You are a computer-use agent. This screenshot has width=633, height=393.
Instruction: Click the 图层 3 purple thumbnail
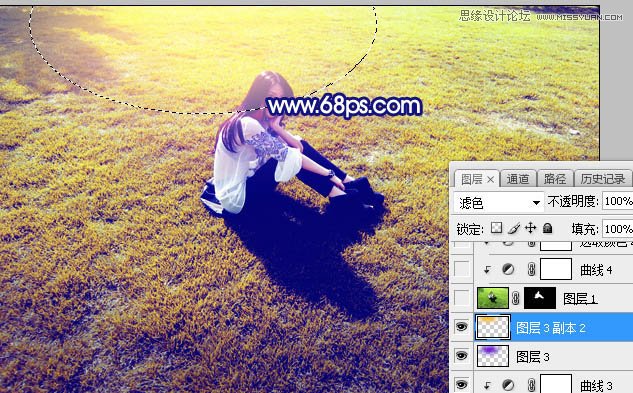point(493,356)
